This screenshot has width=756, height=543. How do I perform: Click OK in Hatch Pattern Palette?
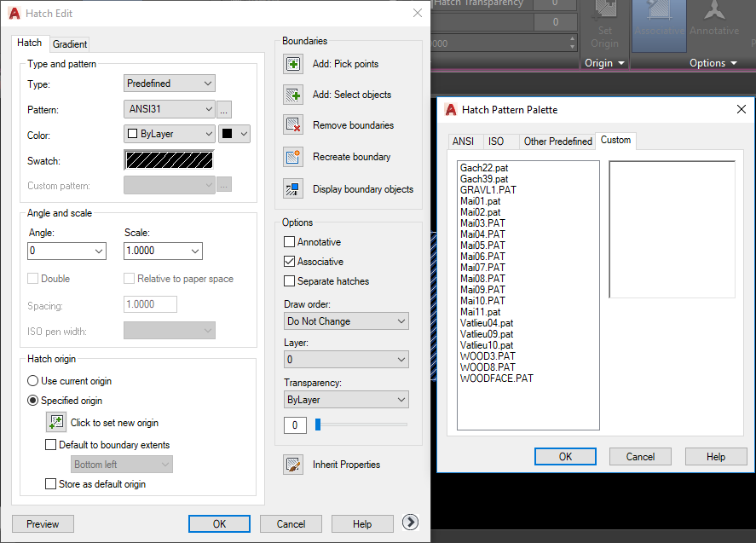[x=565, y=457]
